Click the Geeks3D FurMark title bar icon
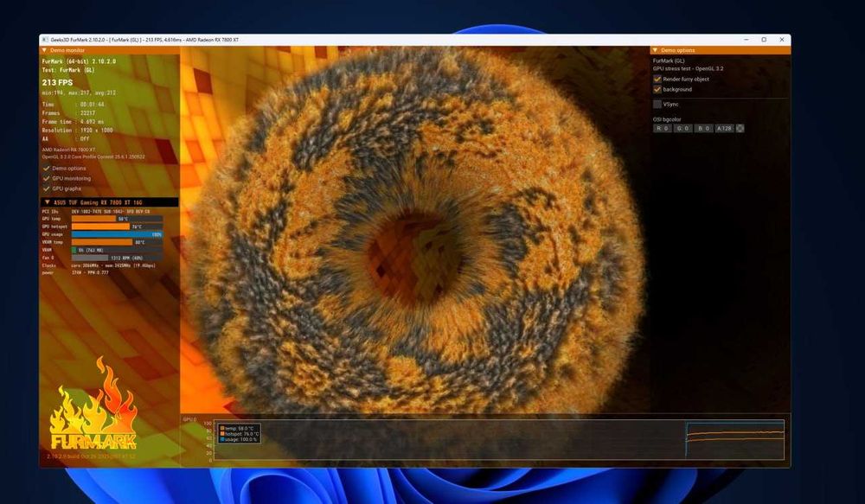The height and width of the screenshot is (504, 865). click(45, 40)
